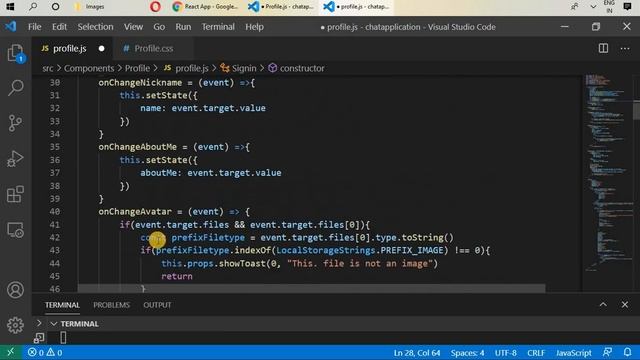Open the Run and Debug view

point(16,158)
